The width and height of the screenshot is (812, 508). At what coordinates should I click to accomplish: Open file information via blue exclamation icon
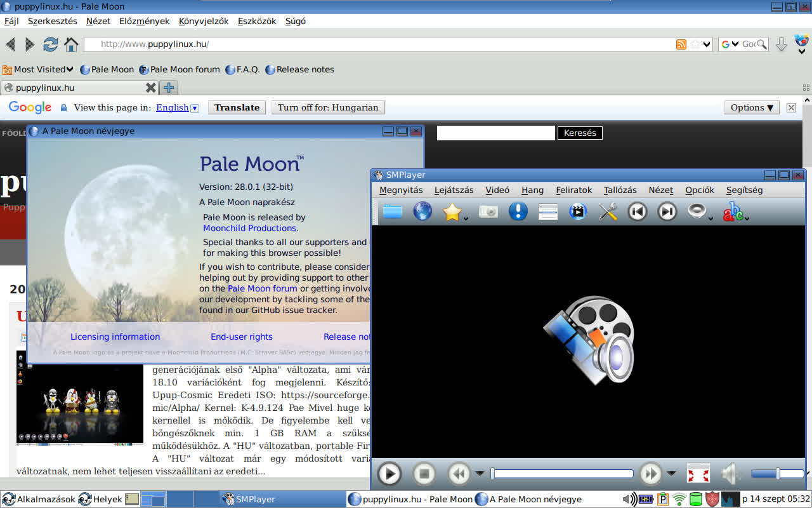click(x=518, y=211)
